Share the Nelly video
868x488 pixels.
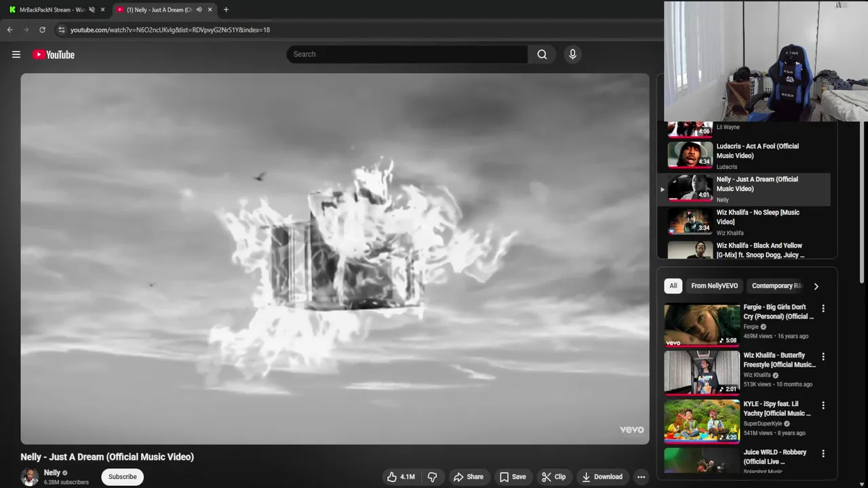[469, 476]
